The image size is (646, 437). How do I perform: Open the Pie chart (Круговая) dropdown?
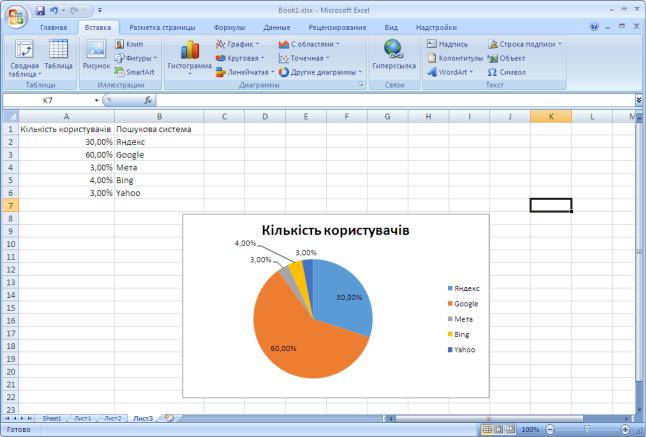tap(240, 58)
